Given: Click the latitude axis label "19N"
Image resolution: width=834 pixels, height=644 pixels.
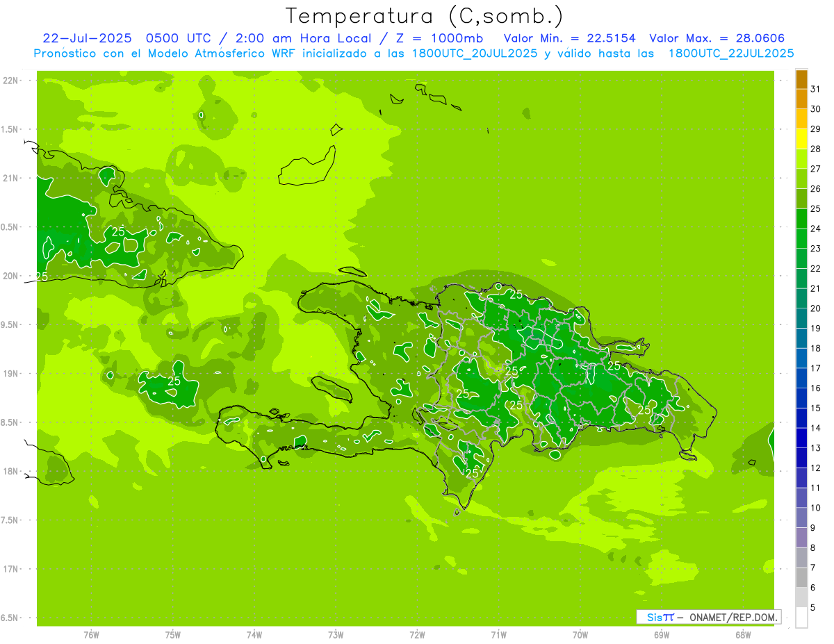Looking at the screenshot, I should 11,374.
